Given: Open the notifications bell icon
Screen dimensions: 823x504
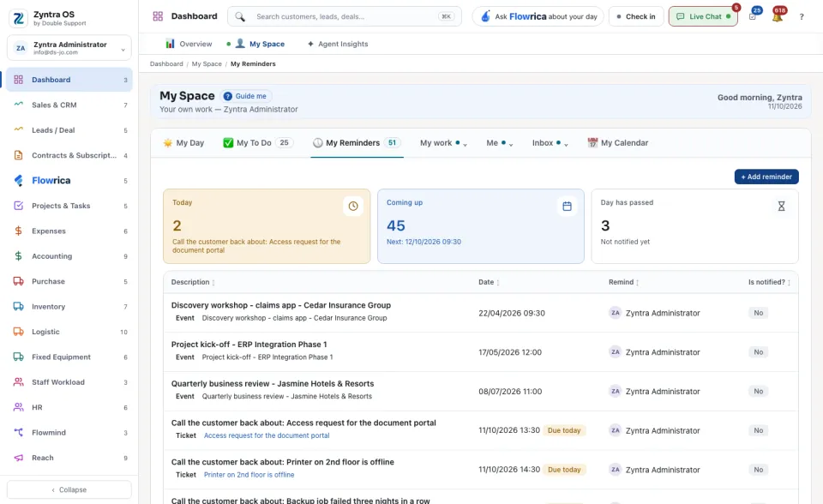Looking at the screenshot, I should 778,17.
